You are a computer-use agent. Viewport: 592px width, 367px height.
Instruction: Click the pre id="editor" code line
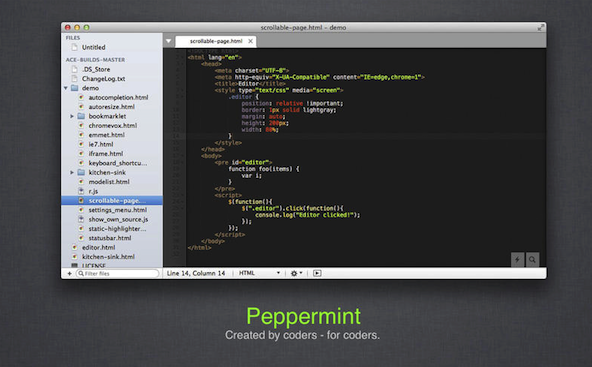pyautogui.click(x=244, y=162)
